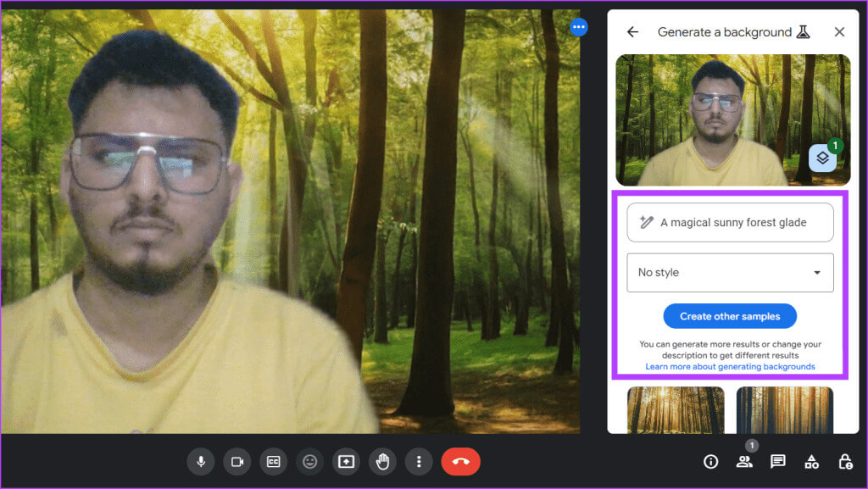
Task: Show the people panel
Action: point(744,461)
